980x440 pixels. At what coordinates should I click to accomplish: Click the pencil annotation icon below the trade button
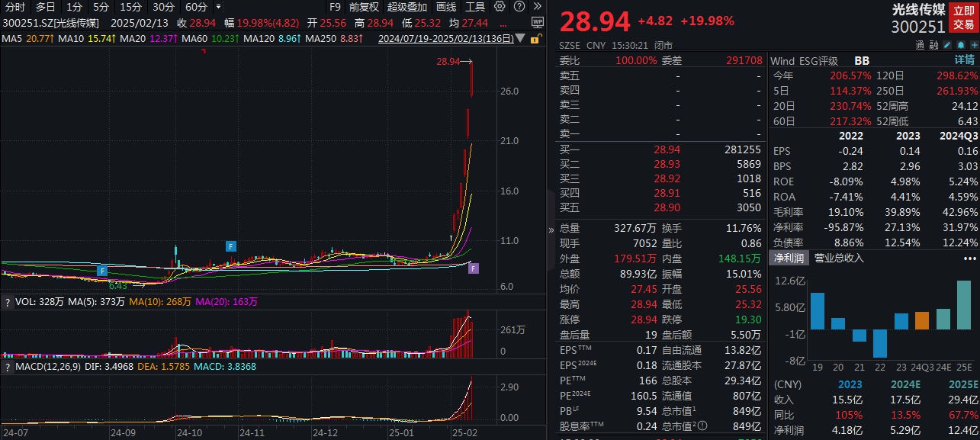(947, 45)
